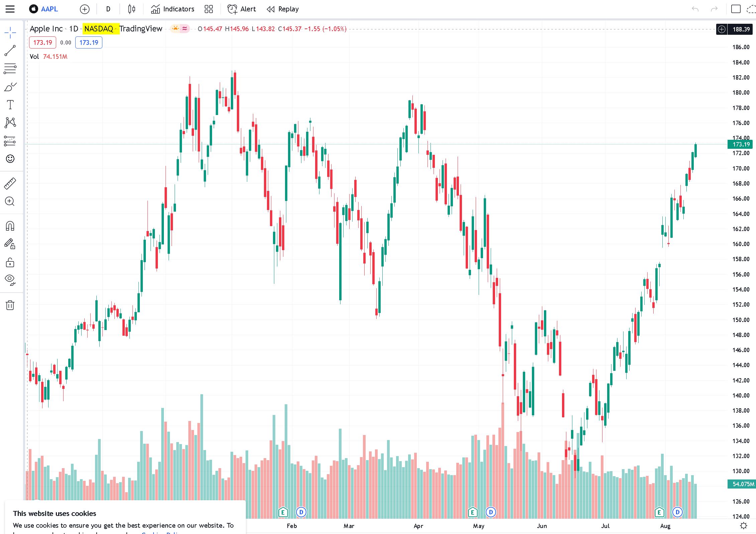Toggle lock all drawing tools
756x534 pixels.
10,262
